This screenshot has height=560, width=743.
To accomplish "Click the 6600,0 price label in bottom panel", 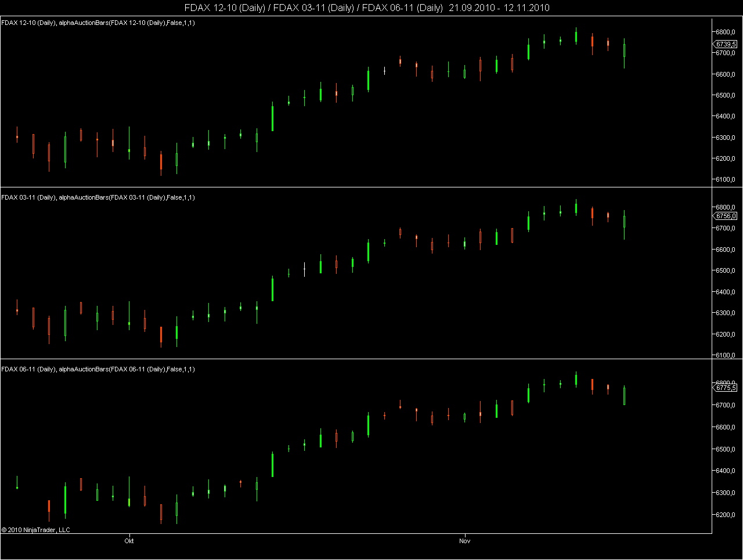I will point(726,427).
